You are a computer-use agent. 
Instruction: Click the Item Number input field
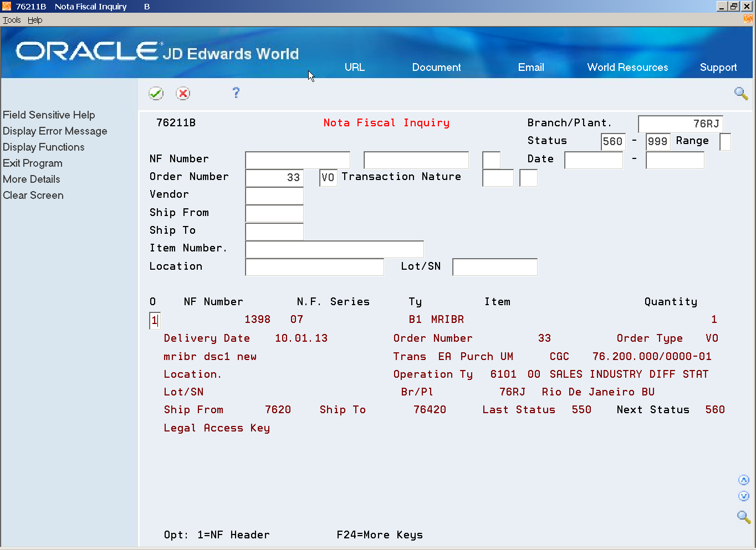334,249
